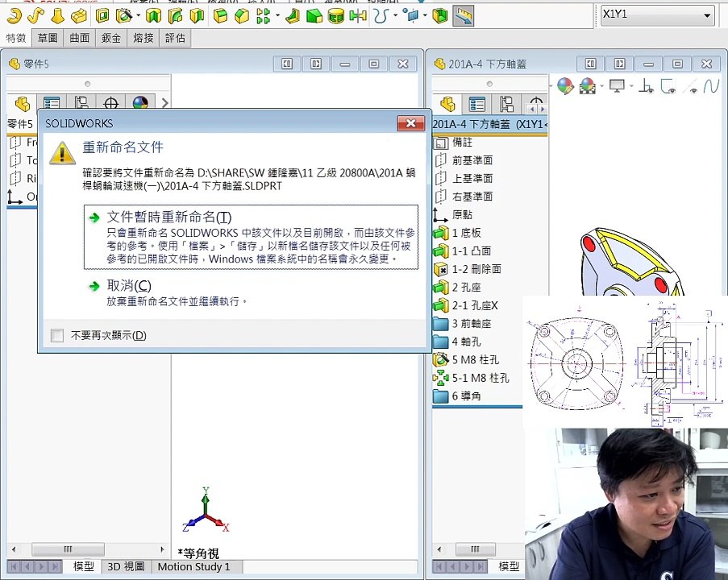
Task: Expand Apply Scene dropdown arrow
Action: point(601,86)
